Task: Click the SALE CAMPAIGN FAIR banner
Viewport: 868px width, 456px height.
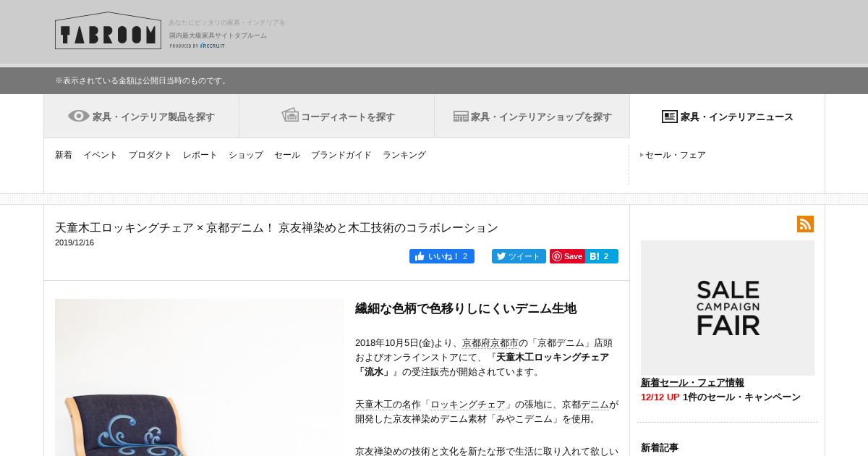Action: (728, 308)
